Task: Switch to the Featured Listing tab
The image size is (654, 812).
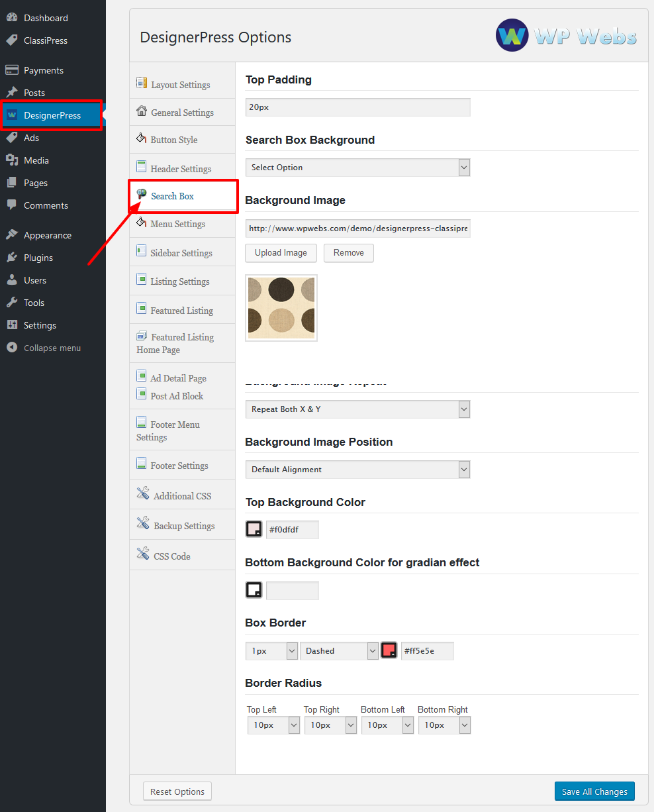Action: click(183, 310)
